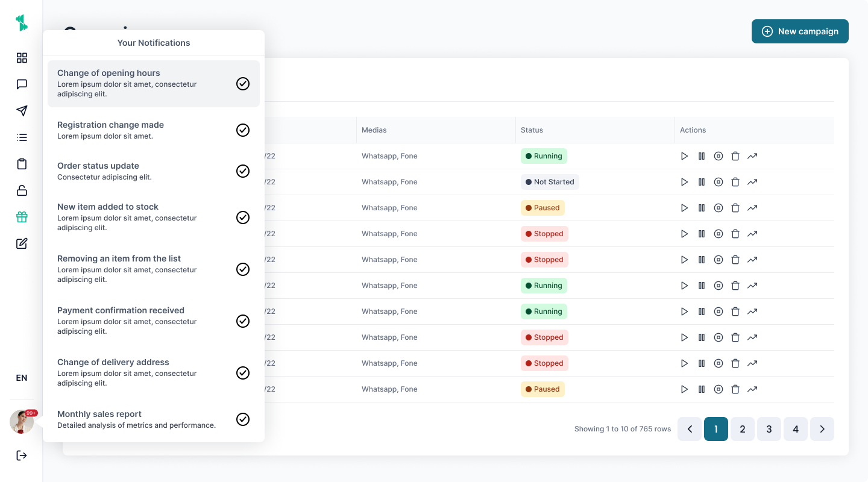Screen dimensions: 868x482
Task: Delete the Not Started campaign
Action: [x=735, y=182]
